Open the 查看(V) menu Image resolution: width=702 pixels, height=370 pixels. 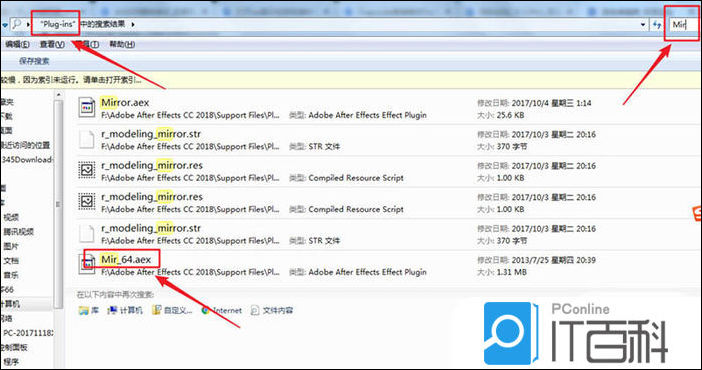tap(52, 44)
